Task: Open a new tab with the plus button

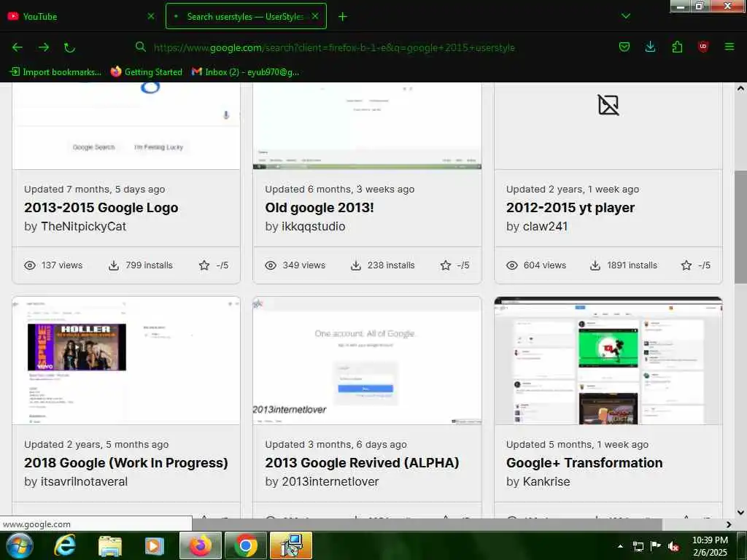Action: point(343,17)
